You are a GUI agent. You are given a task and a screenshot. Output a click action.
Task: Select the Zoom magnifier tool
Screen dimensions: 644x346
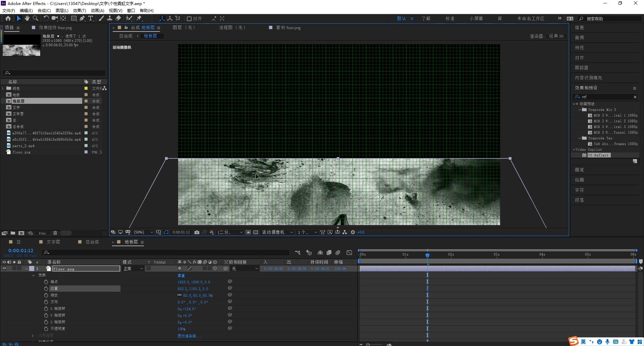click(x=36, y=18)
